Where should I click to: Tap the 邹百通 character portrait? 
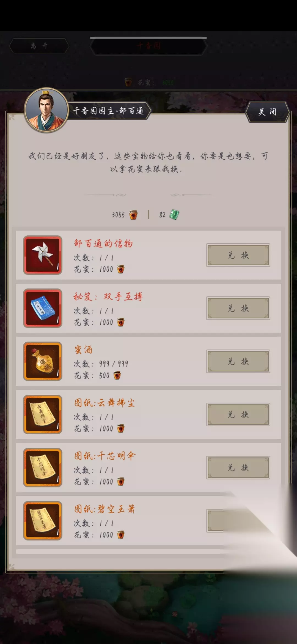pyautogui.click(x=46, y=110)
